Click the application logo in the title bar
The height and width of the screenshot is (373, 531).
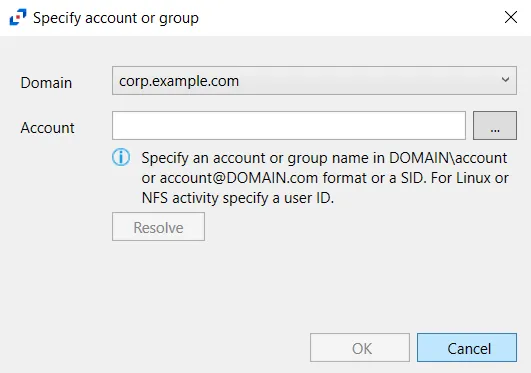18,17
